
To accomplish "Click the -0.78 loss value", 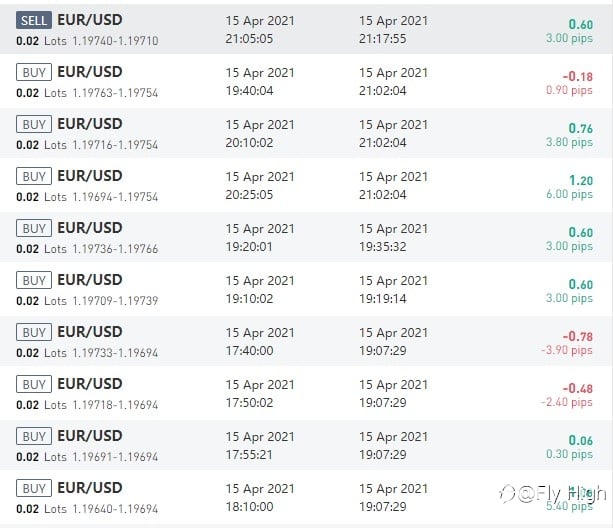I will 578,336.
